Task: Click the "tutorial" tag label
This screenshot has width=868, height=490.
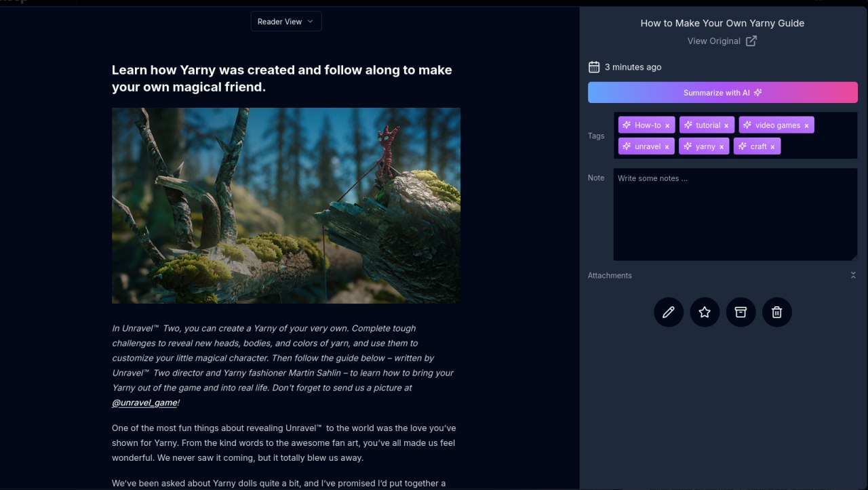Action: click(x=708, y=125)
